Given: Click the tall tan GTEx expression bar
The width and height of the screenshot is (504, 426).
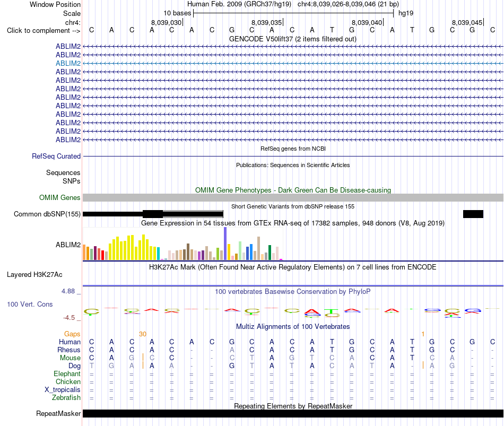Looking at the screenshot, I should (x=258, y=248).
